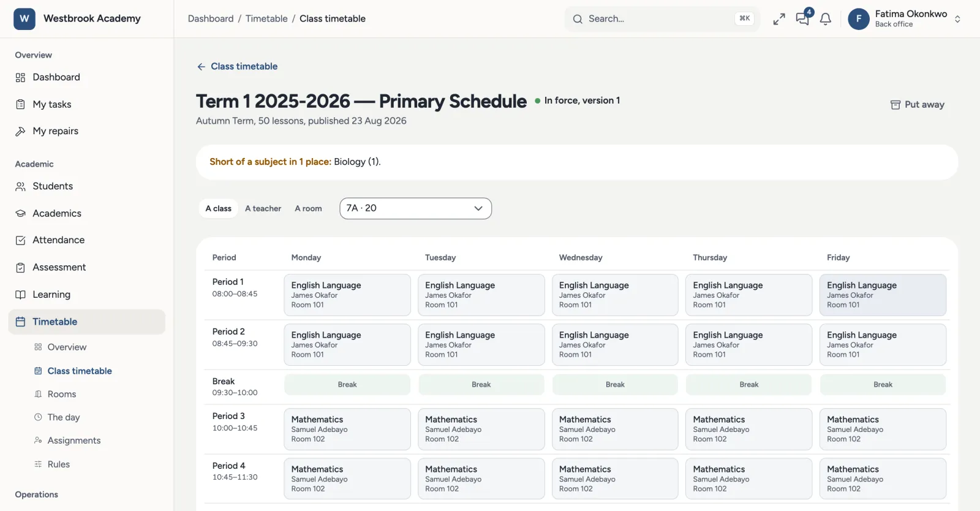Click Overview grid icon under Timetable

click(38, 347)
